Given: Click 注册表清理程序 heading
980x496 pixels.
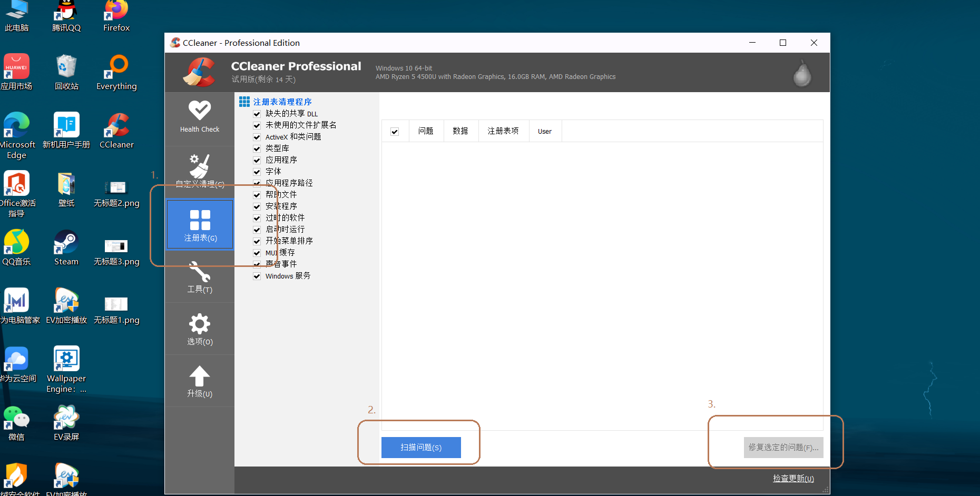Looking at the screenshot, I should click(x=282, y=102).
